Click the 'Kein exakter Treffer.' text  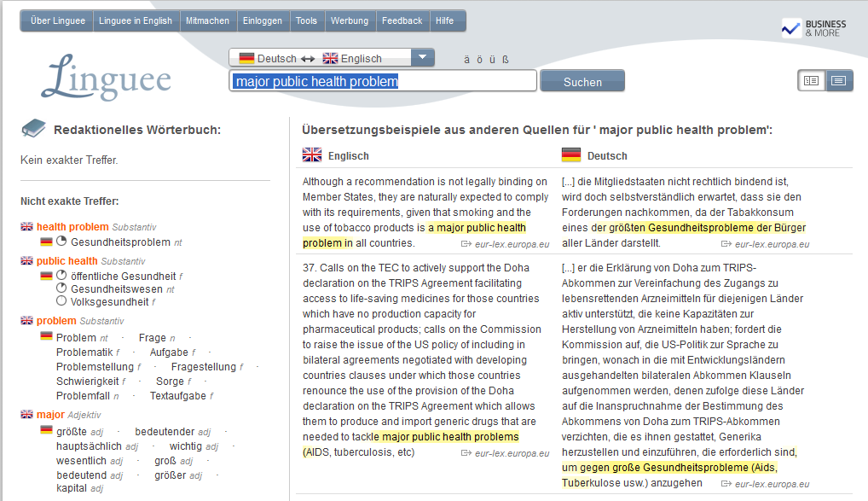[69, 160]
